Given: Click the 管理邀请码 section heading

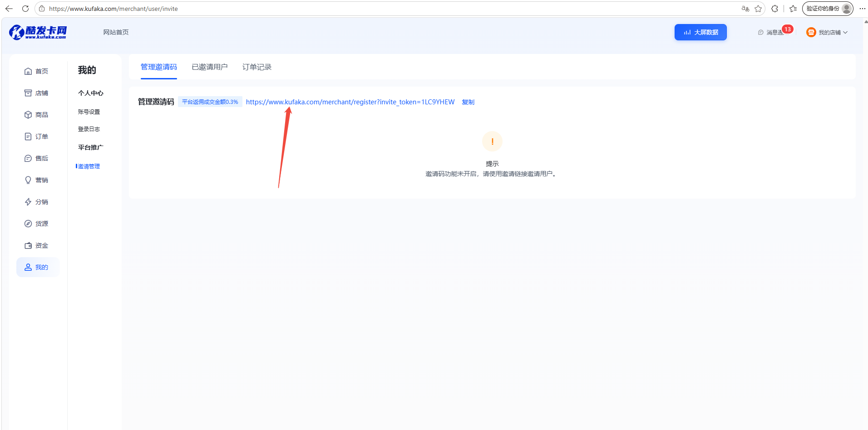Looking at the screenshot, I should 156,102.
